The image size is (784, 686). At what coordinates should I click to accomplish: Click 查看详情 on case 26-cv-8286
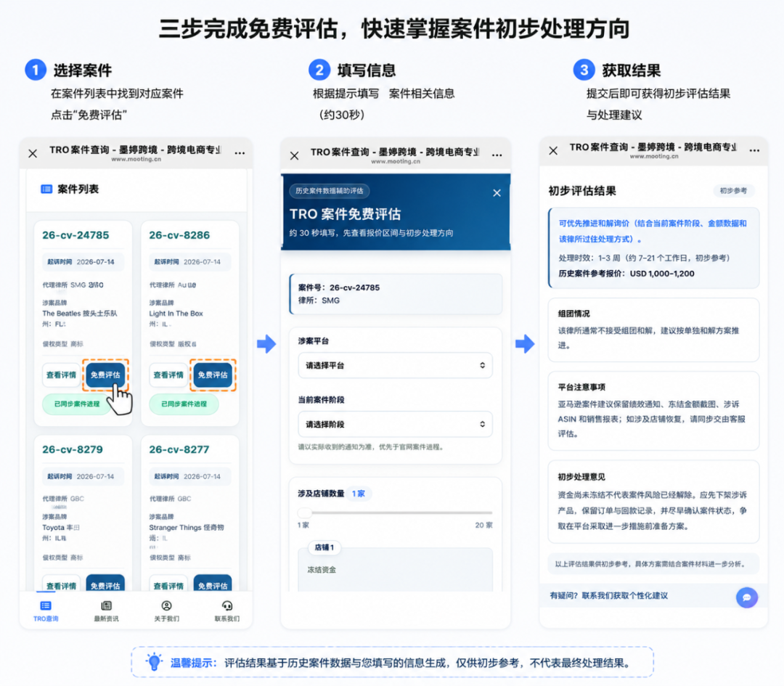click(x=168, y=375)
